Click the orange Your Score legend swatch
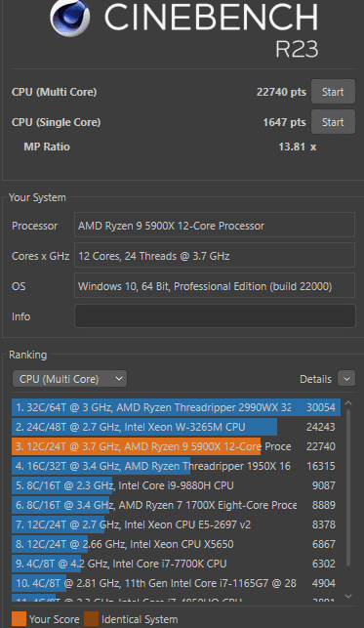This screenshot has width=364, height=628. pyautogui.click(x=19, y=619)
